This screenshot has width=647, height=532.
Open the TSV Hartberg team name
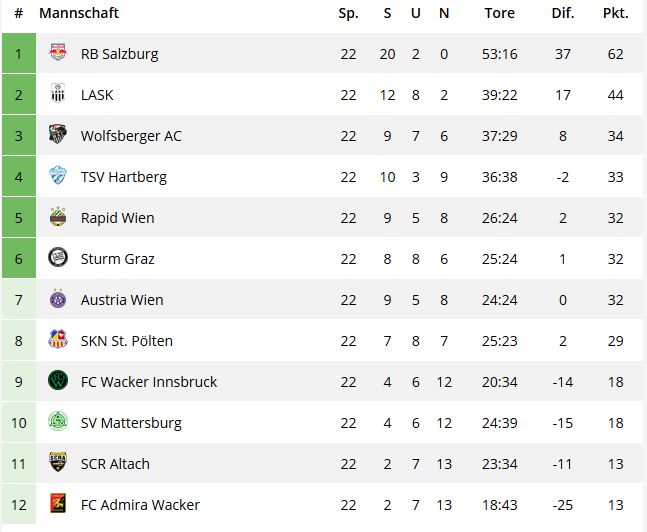pos(124,177)
